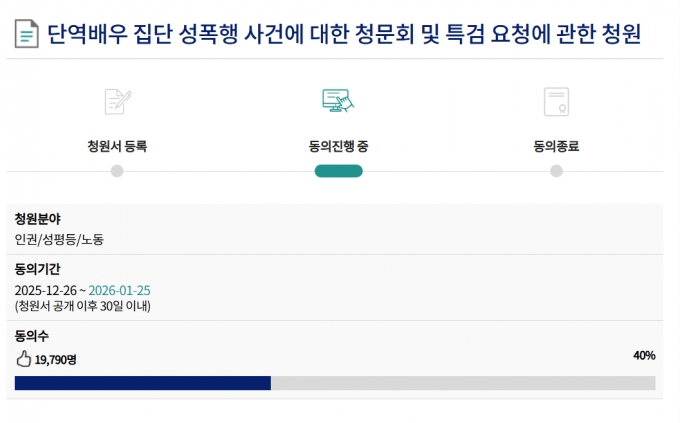Screen dimensions: 680x423
Task: Click the 40% progress label
Action: [x=643, y=355]
